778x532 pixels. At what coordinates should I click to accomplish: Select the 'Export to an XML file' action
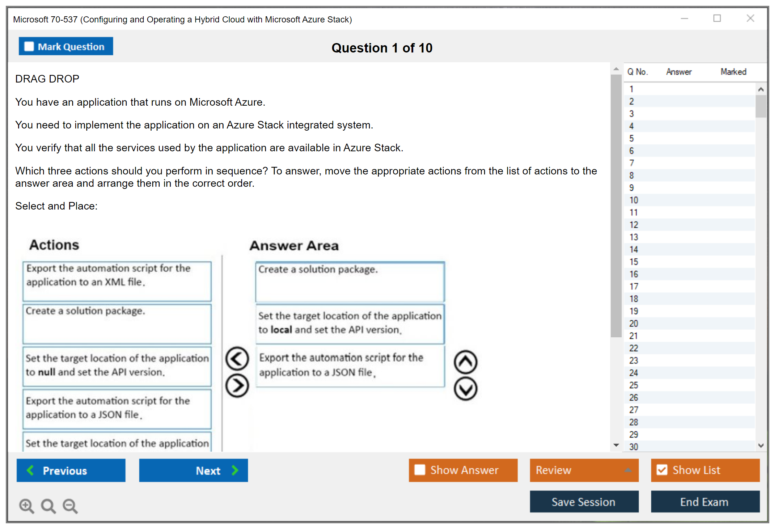tap(117, 281)
